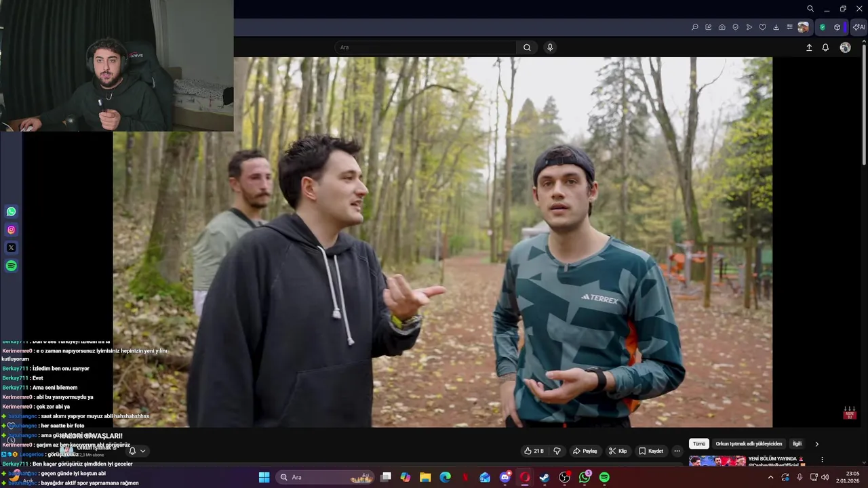
Task: Expand the notification preference chevron
Action: (x=142, y=451)
